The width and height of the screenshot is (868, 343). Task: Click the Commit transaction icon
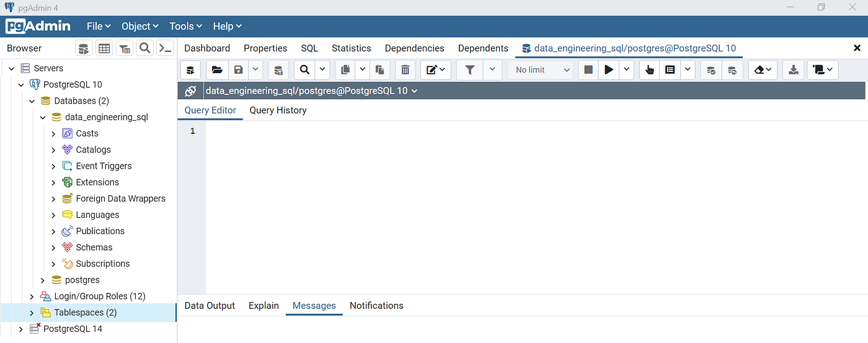711,70
